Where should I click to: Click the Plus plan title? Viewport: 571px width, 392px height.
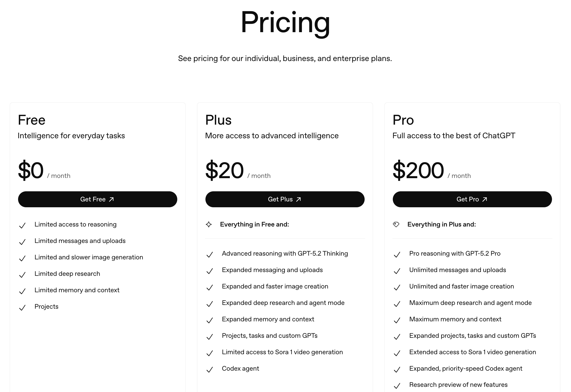point(218,120)
